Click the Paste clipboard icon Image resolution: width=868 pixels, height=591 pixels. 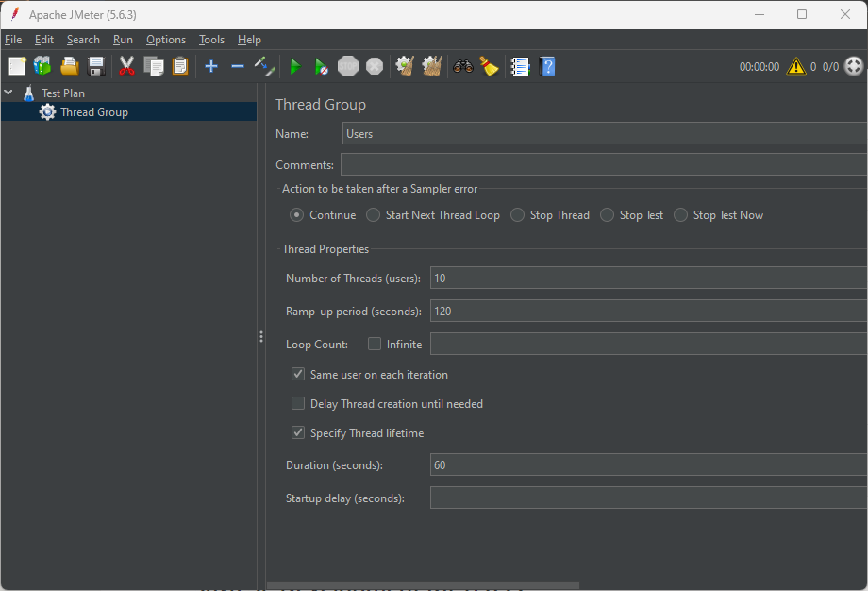[180, 66]
